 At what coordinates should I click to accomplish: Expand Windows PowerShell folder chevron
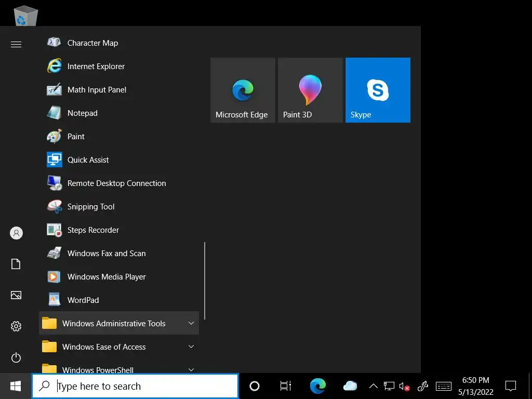191,369
